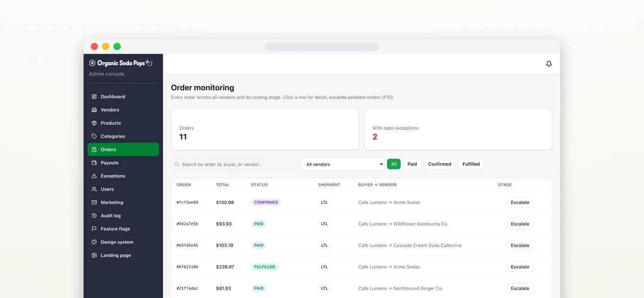Open the Payouts page
The image size is (644, 298).
(123, 163)
